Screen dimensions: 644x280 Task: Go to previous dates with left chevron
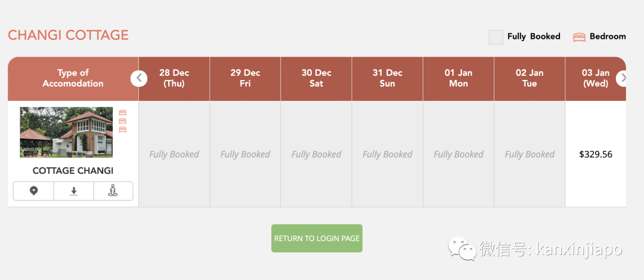click(139, 78)
